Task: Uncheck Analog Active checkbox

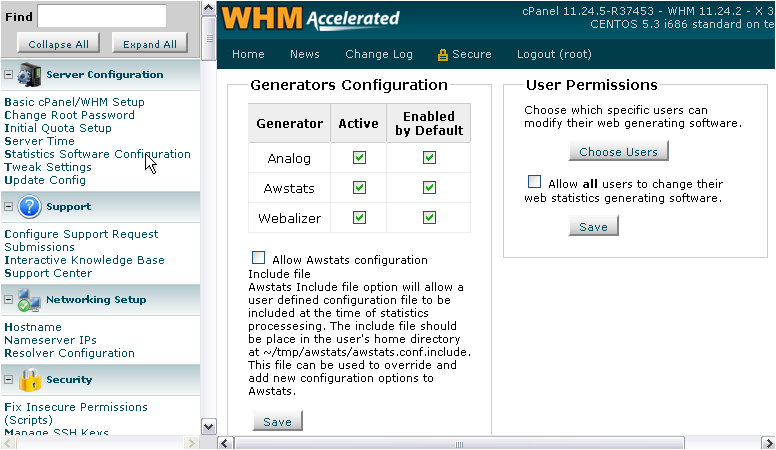Action: pos(359,158)
